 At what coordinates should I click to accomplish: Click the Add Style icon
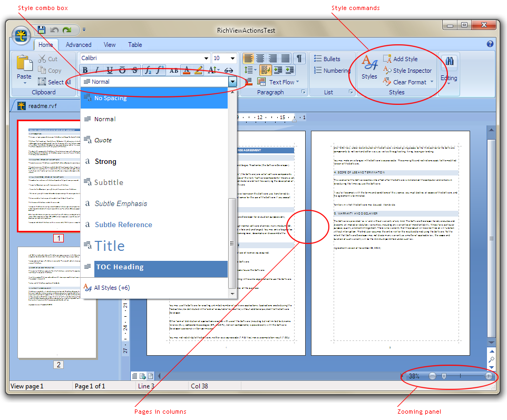click(x=387, y=59)
